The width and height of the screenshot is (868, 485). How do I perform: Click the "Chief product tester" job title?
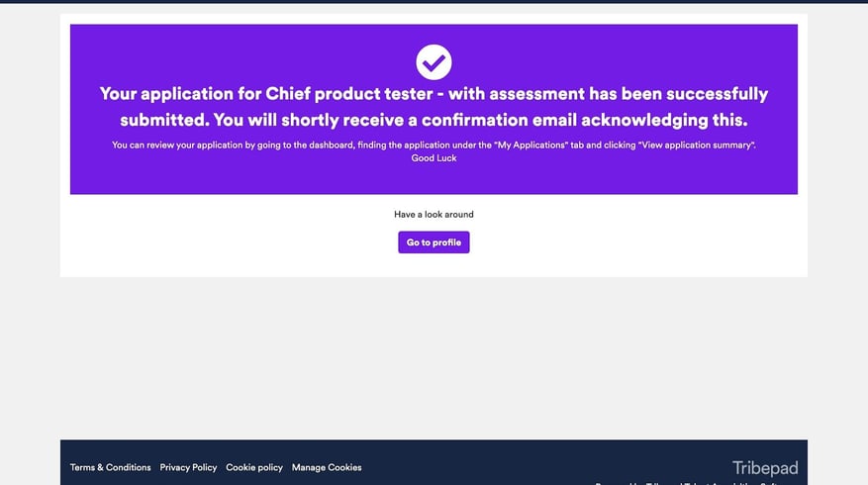[348, 94]
